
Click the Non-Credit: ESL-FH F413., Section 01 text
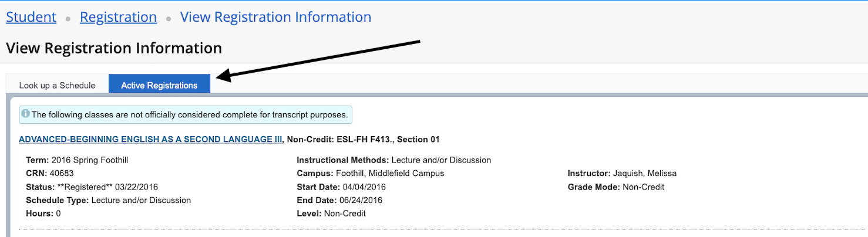click(364, 140)
